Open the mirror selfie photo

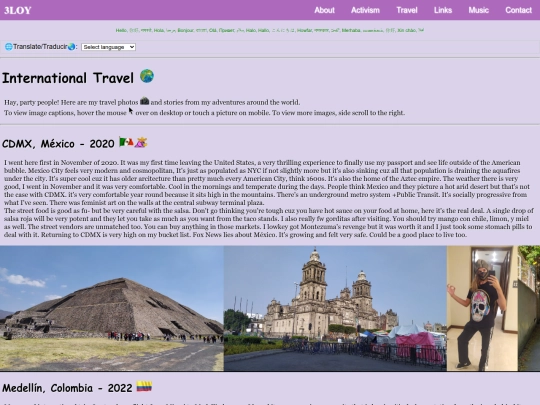[x=482, y=308]
